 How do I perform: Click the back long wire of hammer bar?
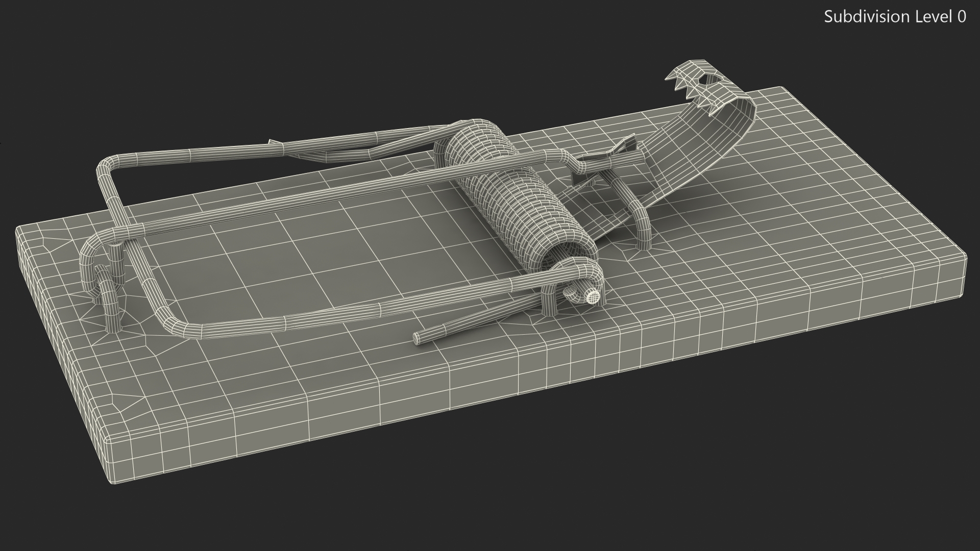[230, 149]
